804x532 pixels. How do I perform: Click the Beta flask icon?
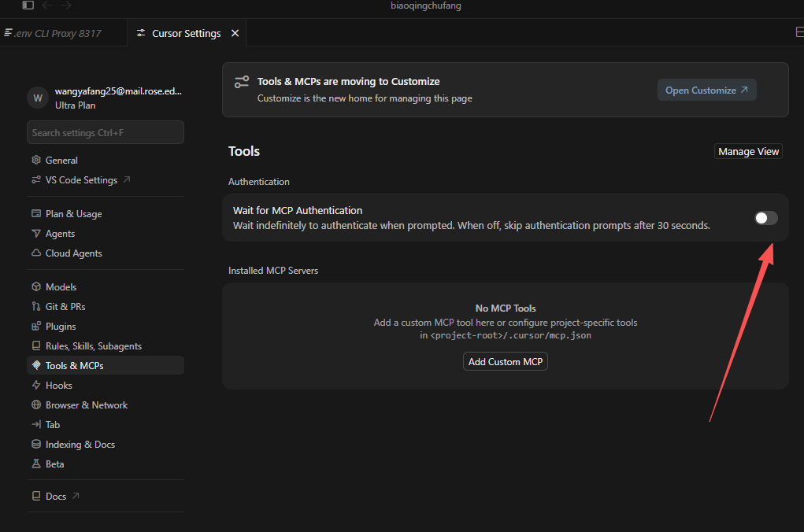point(36,464)
